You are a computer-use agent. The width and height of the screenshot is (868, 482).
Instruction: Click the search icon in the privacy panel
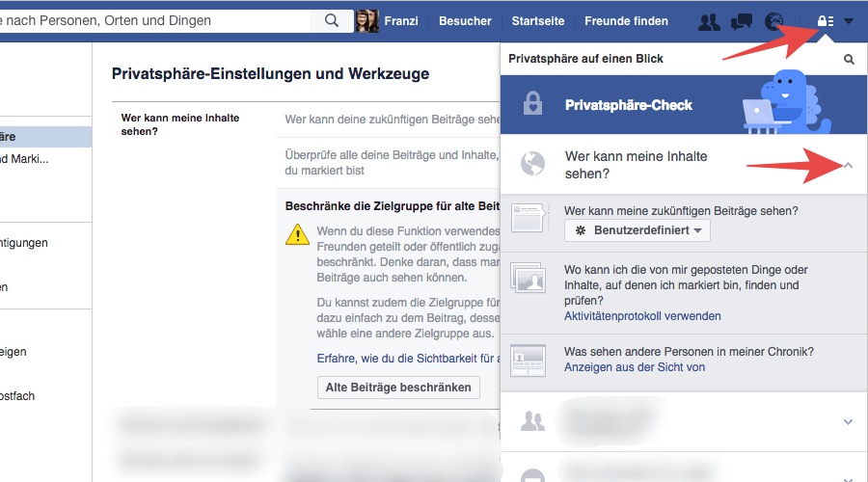pyautogui.click(x=849, y=59)
